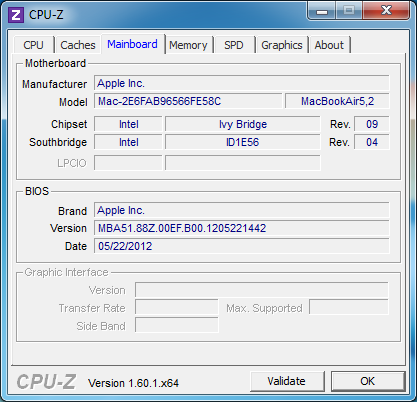Image resolution: width=417 pixels, height=402 pixels.
Task: Show the About tab
Action: point(329,45)
